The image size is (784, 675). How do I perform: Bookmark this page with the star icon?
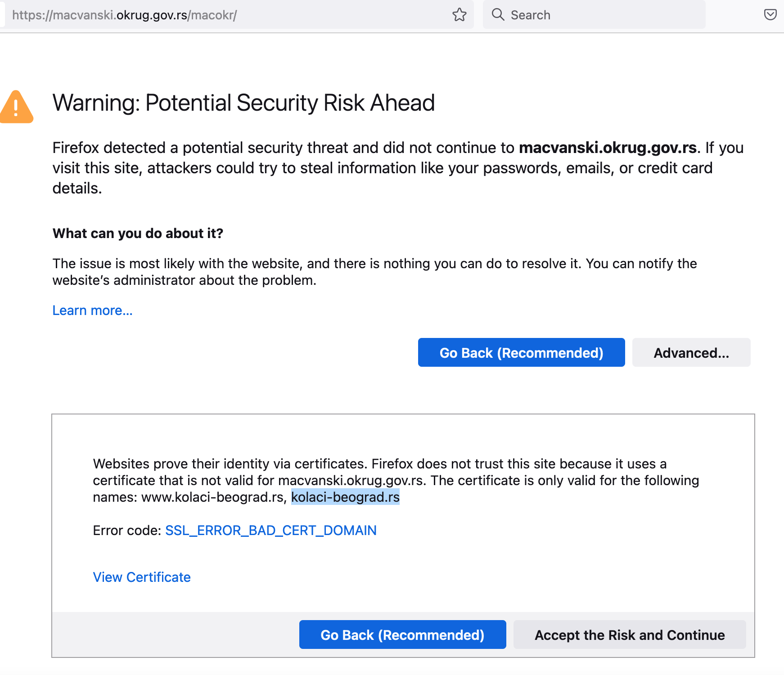click(x=459, y=15)
